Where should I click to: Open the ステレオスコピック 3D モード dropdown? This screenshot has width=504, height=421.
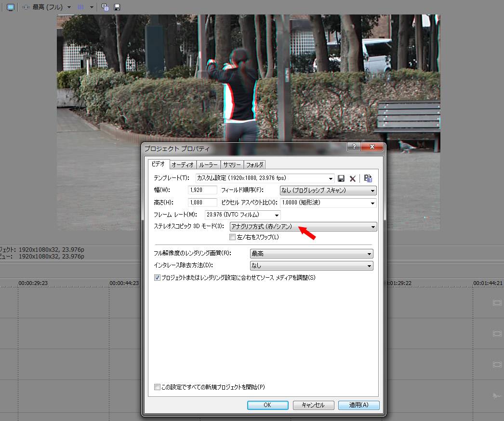[303, 227]
